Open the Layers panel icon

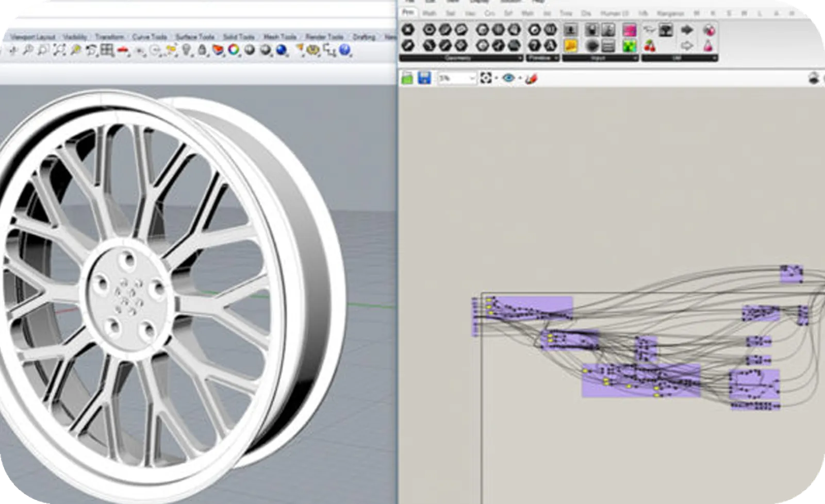pyautogui.click(x=219, y=50)
